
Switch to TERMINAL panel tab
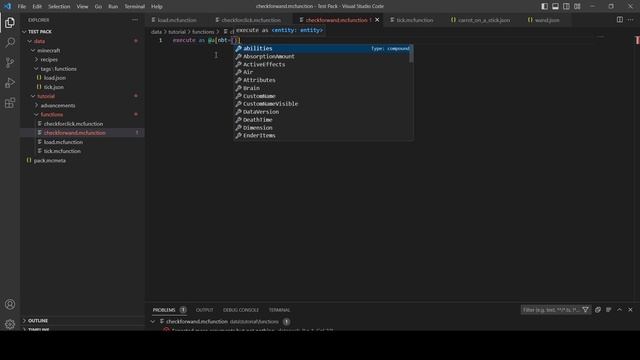280,310
